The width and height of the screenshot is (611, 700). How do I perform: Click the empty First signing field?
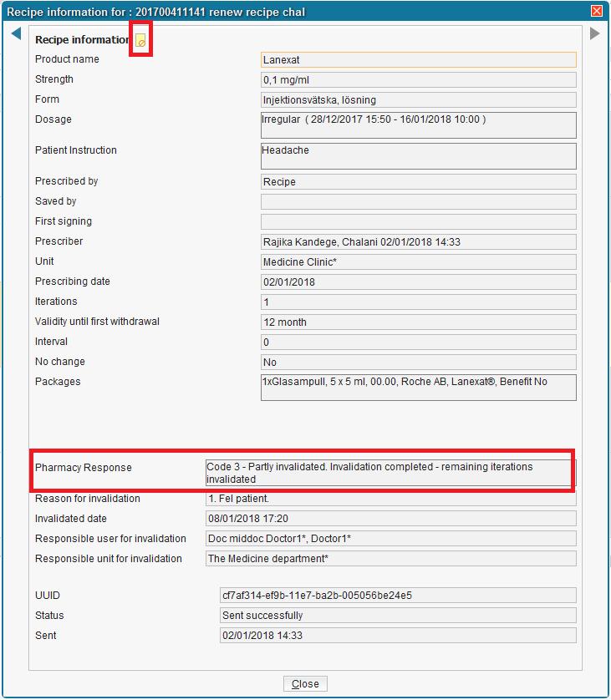pyautogui.click(x=419, y=222)
